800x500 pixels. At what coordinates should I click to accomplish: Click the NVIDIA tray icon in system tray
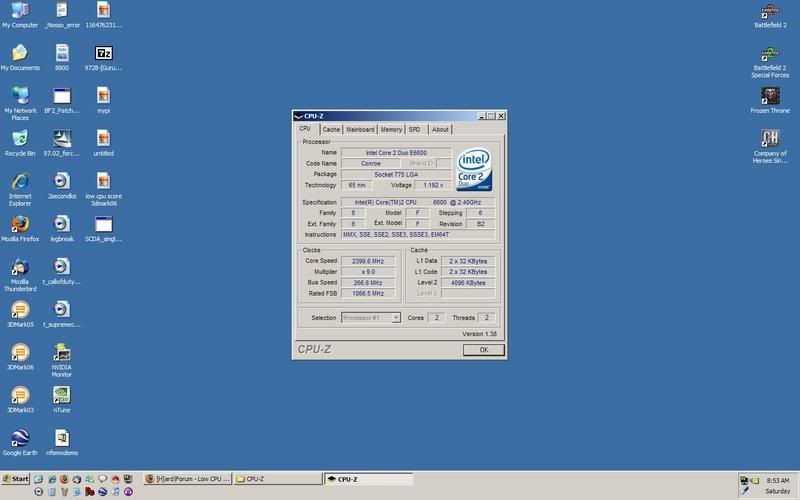(755, 480)
